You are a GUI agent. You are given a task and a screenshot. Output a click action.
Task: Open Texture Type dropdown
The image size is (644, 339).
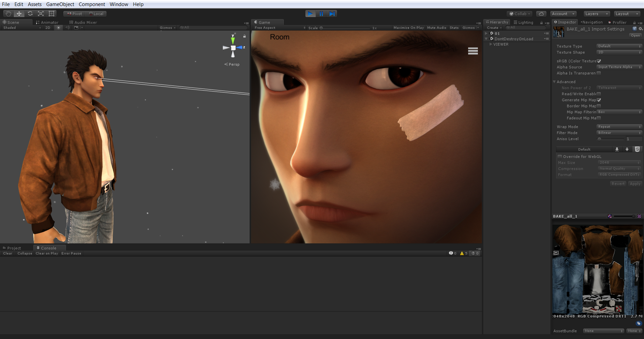point(619,46)
